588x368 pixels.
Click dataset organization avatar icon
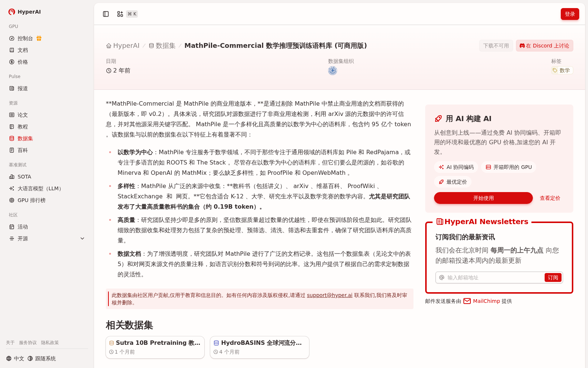333,71
